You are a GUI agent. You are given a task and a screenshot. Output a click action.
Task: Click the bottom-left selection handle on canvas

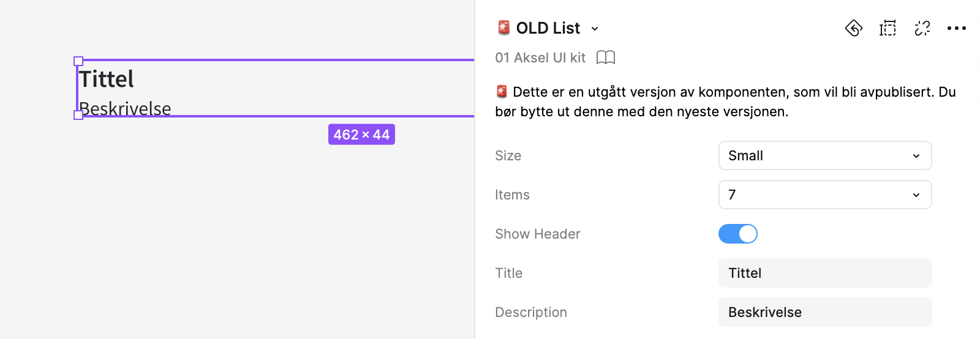point(78,115)
